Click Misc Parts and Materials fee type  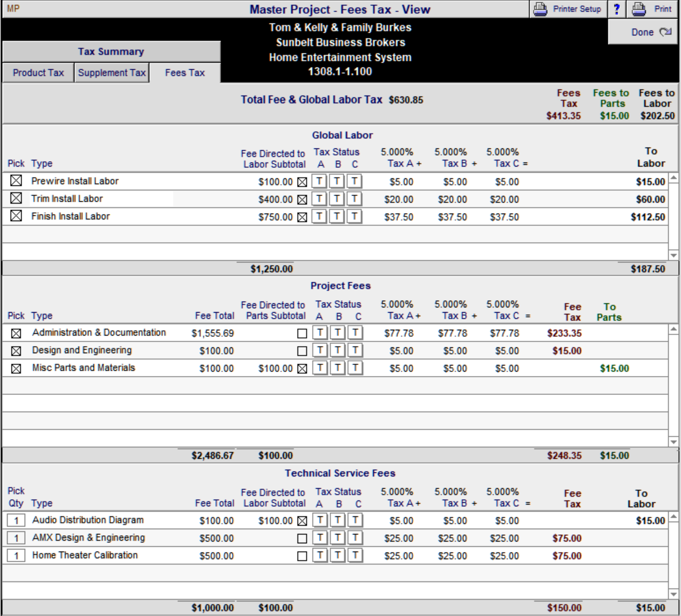tap(83, 368)
